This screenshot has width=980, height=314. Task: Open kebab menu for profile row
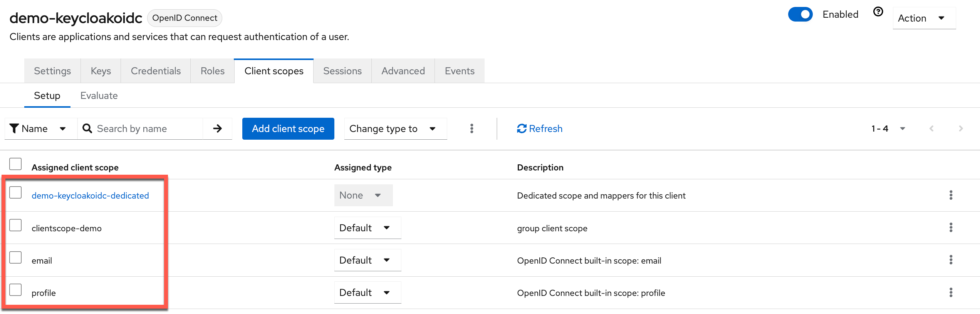tap(951, 292)
